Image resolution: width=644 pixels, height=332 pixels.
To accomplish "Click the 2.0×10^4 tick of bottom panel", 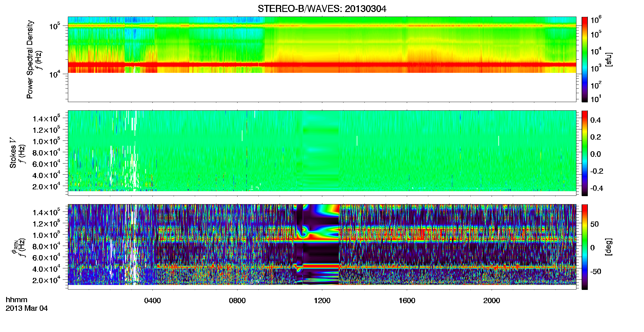I will [x=46, y=280].
